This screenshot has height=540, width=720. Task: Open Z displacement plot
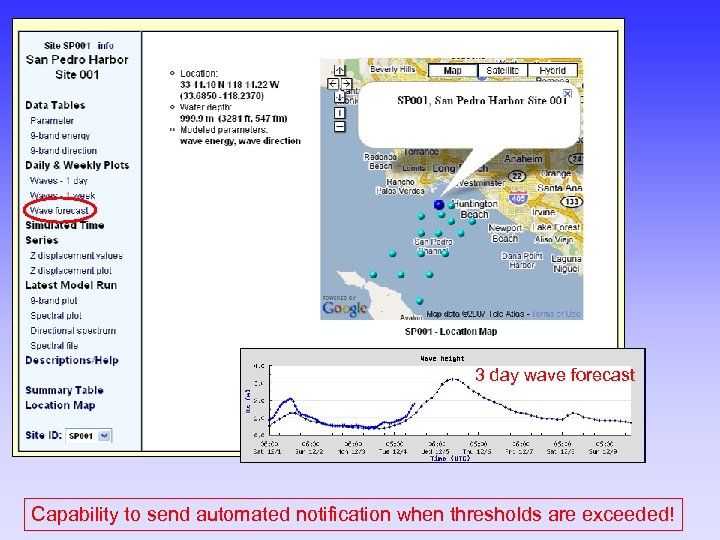71,271
